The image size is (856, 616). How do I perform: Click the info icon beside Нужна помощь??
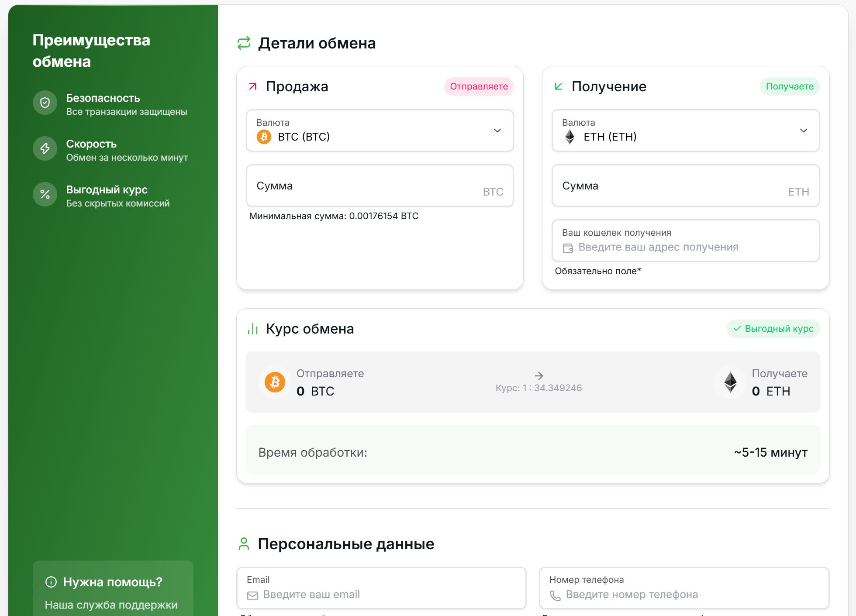[51, 582]
